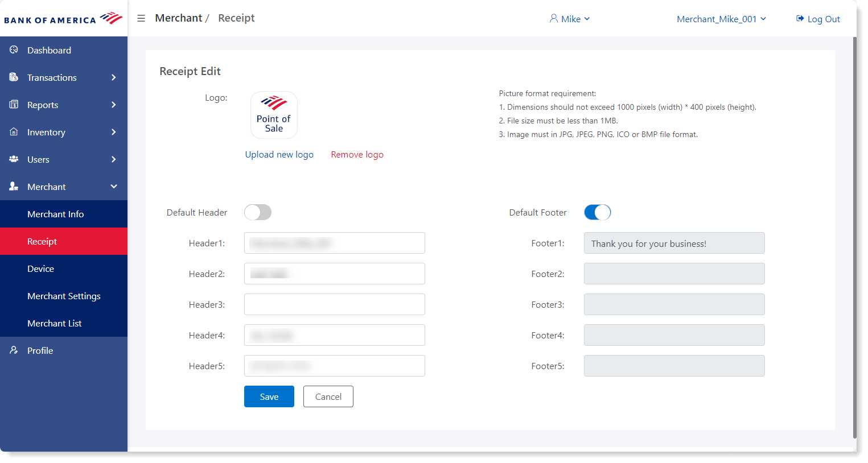The image size is (868, 463).
Task: Disable the Default Footer toggle
Action: 598,212
